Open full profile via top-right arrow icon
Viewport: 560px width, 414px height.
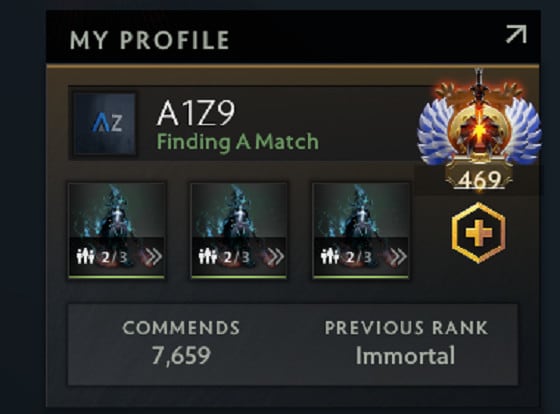(x=516, y=35)
